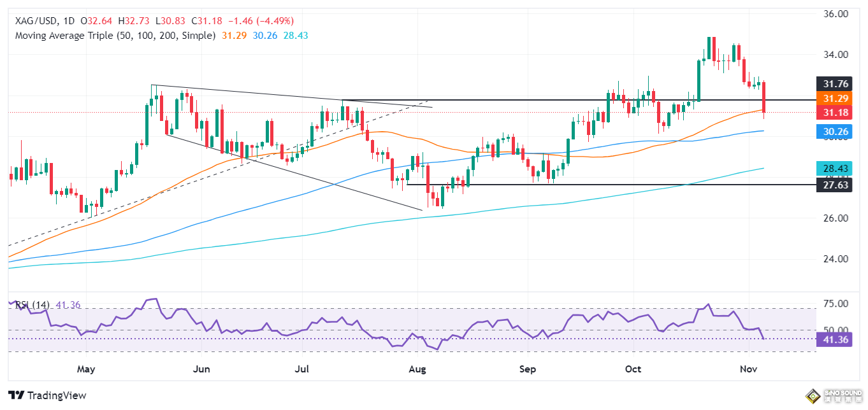Screen dimensions: 868x410
Task: Click the May label on time axis
Action: pyautogui.click(x=85, y=369)
